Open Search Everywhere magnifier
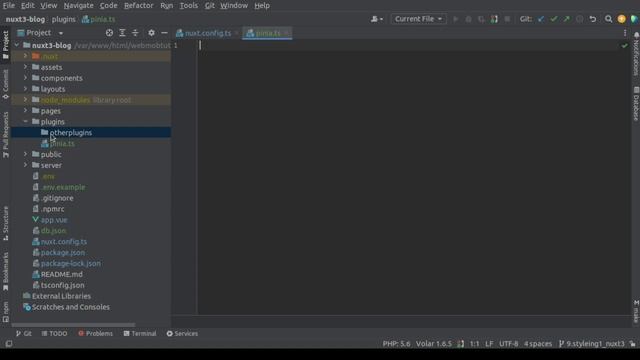 pyautogui.click(x=609, y=19)
